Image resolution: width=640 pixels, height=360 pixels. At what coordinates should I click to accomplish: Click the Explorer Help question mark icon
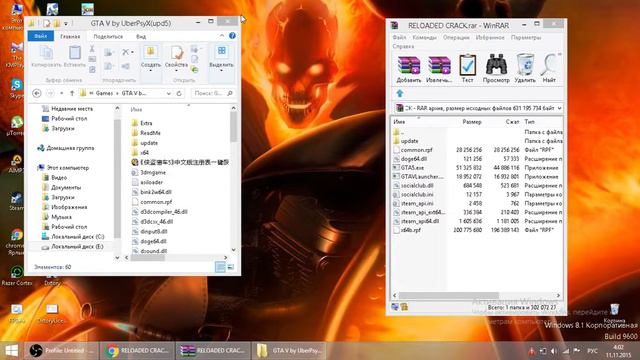coord(232,36)
